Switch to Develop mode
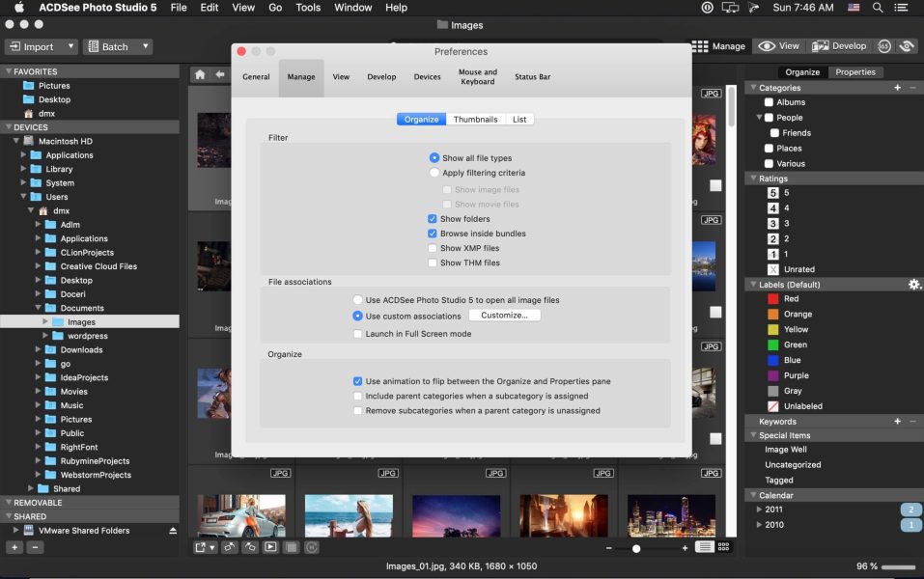The height and width of the screenshot is (579, 924). point(838,46)
